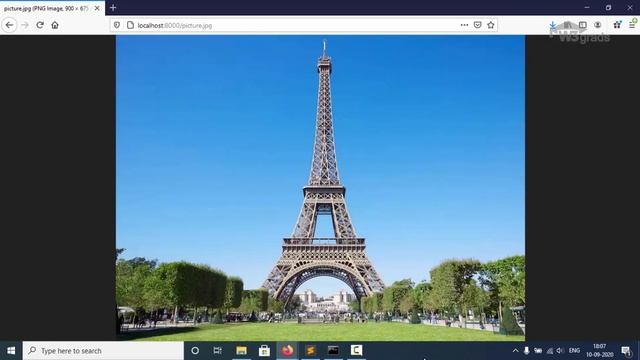Open battery status tray icon
Screen dimensions: 640x360
coord(538,351)
